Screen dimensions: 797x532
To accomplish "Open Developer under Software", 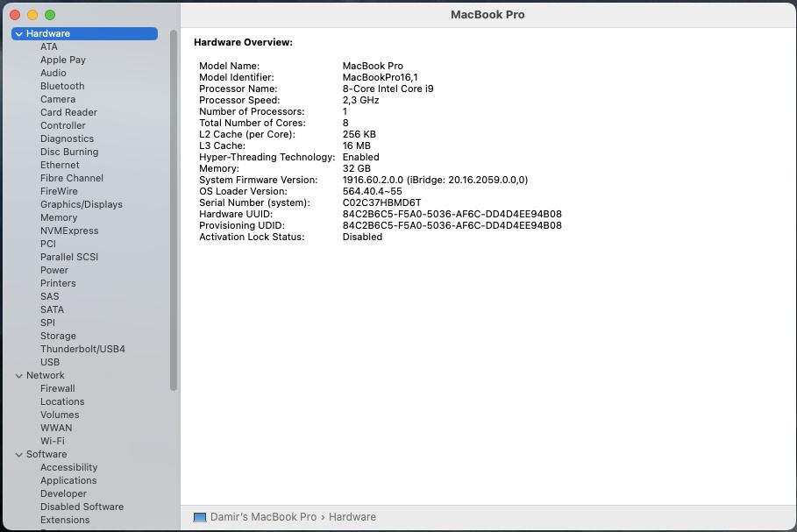I will coord(63,494).
